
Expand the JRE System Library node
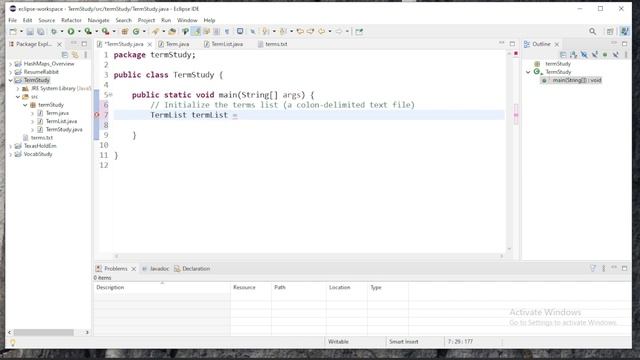(x=18, y=89)
